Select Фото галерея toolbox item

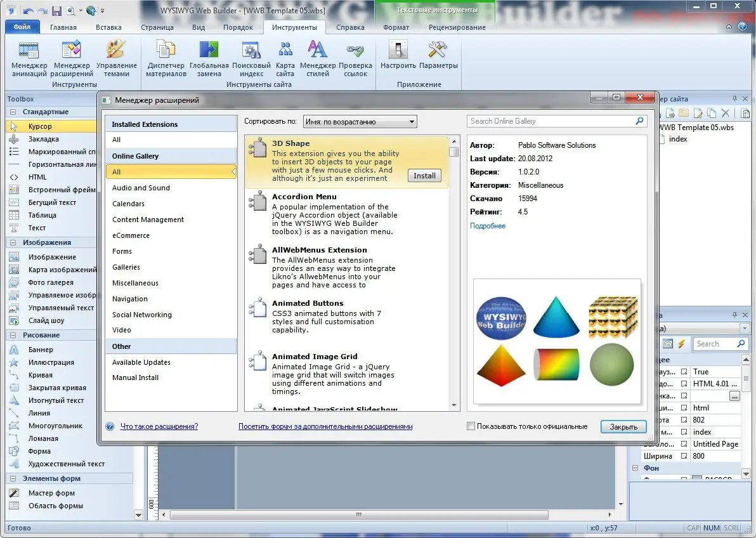point(51,282)
